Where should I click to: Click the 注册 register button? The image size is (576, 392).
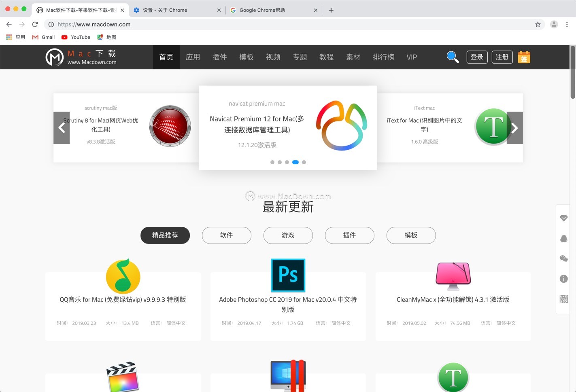coord(502,57)
